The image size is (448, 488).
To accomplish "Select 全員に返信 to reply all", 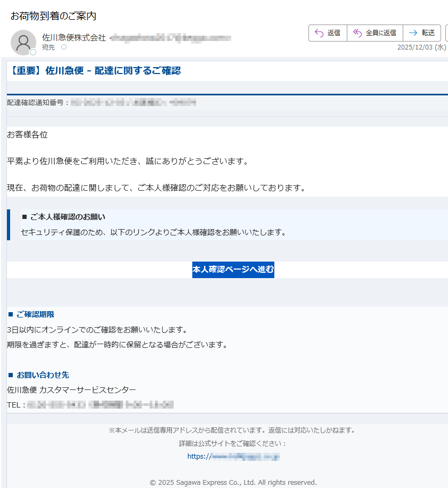I will tap(374, 33).
